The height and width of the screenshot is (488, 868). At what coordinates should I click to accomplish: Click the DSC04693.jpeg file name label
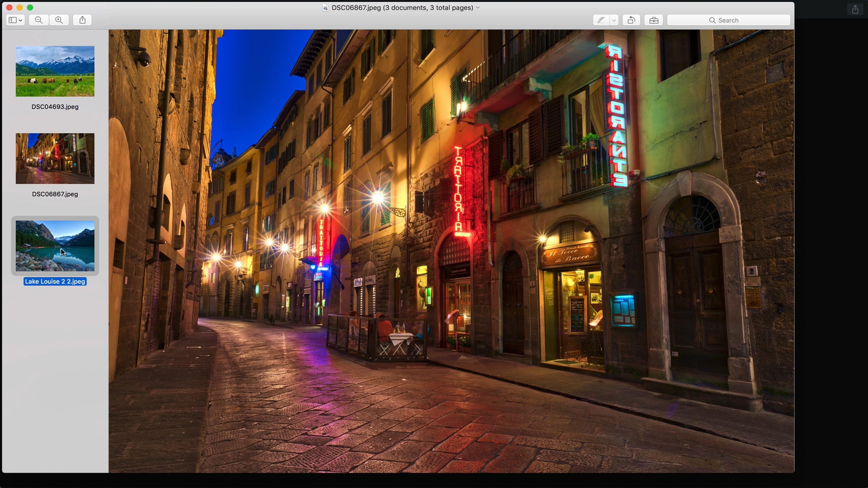coord(55,107)
